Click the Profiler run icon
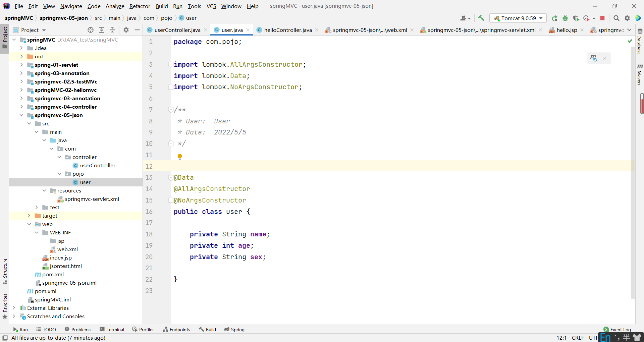Image resolution: width=644 pixels, height=342 pixels. 586,18
